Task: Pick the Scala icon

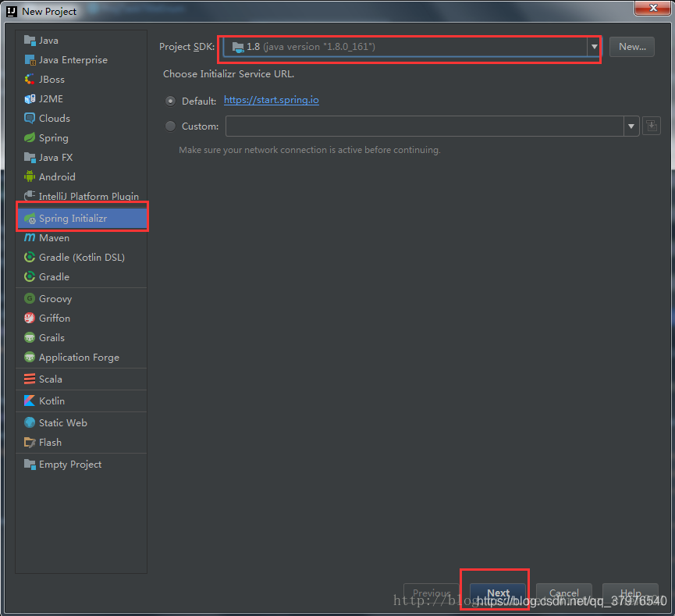Action: 30,379
